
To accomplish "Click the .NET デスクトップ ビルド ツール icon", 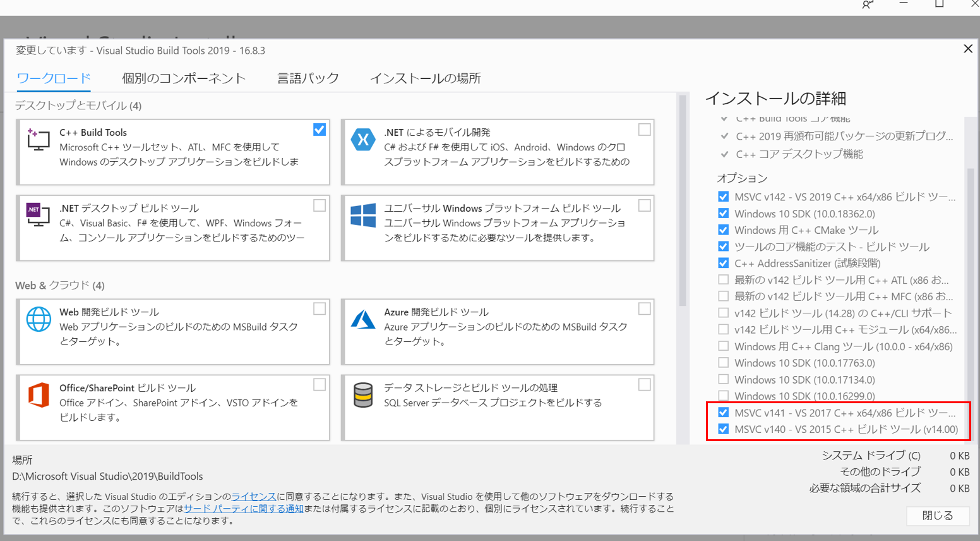I will [x=38, y=215].
